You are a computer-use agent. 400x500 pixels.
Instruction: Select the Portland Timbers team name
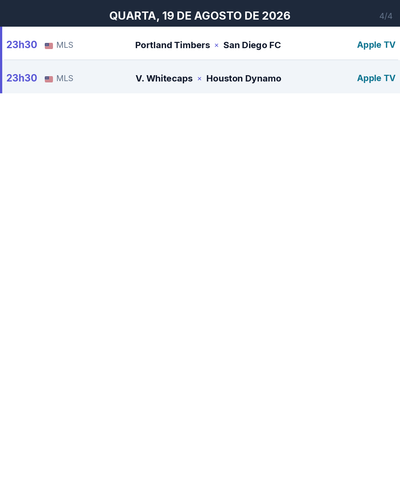coord(172,45)
